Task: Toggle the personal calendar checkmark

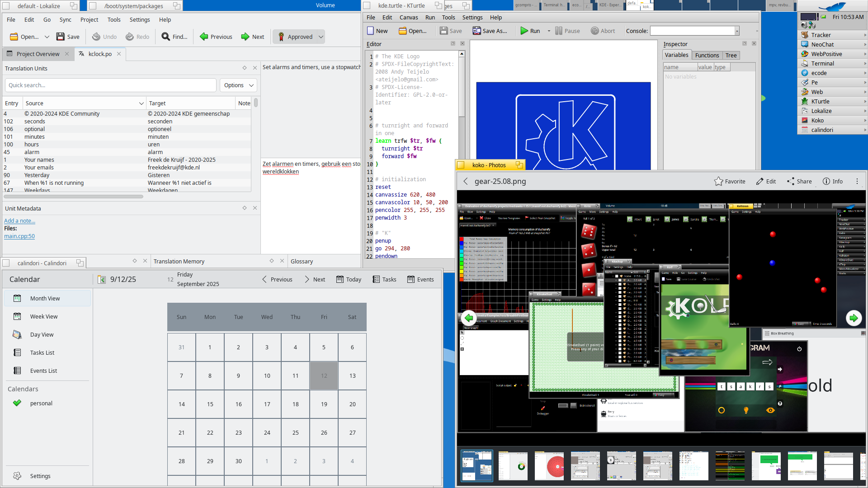Action: click(17, 403)
